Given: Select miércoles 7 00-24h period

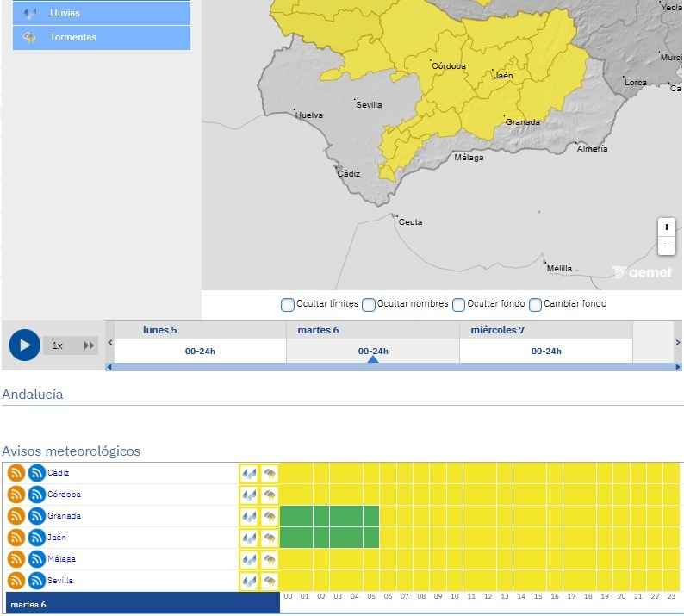Looking at the screenshot, I should (x=546, y=352).
